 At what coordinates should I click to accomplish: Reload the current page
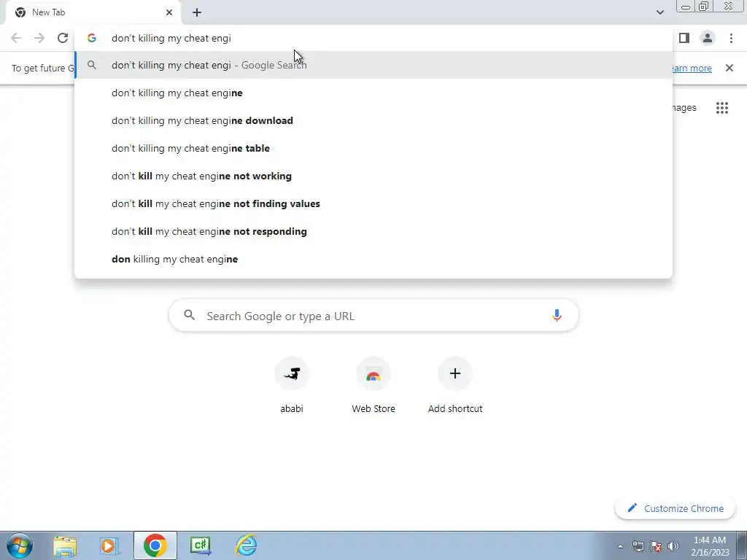(x=63, y=38)
